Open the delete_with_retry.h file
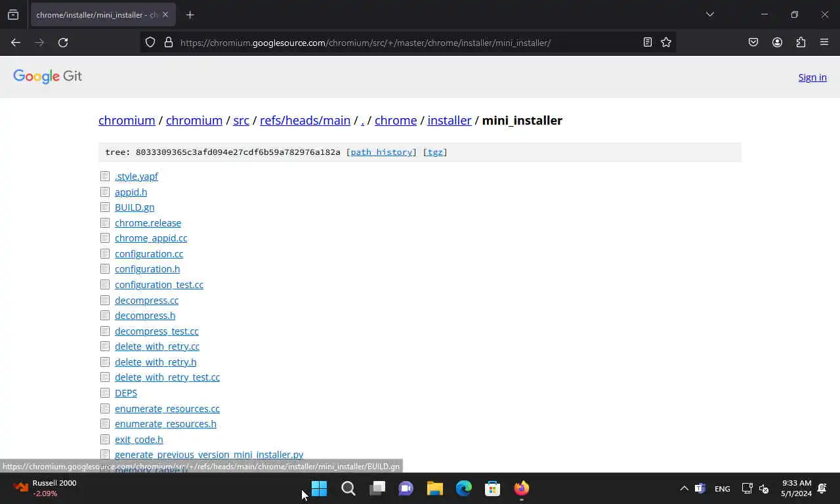This screenshot has width=840, height=504. (x=156, y=362)
